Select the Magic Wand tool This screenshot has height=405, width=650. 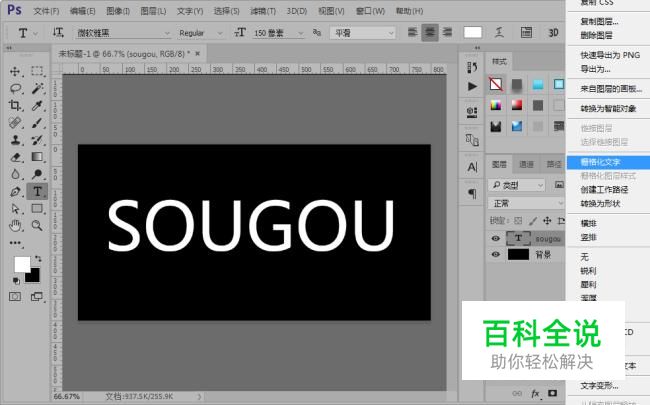point(37,88)
